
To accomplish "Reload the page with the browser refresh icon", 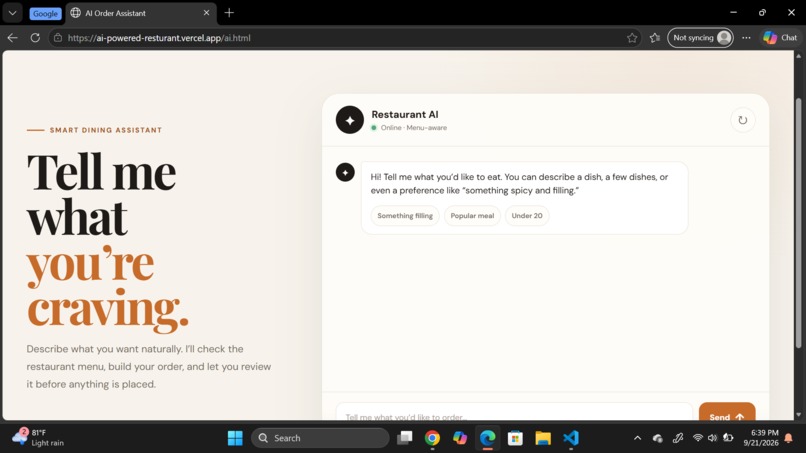I will pyautogui.click(x=35, y=38).
